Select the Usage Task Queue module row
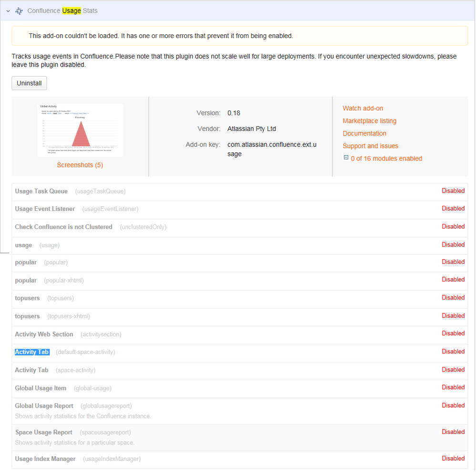Screen dimensions: 476x472 [240, 191]
